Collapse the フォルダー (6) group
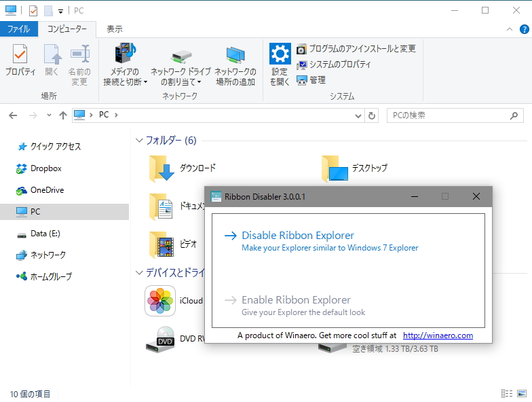The height and width of the screenshot is (402, 532). pos(138,140)
